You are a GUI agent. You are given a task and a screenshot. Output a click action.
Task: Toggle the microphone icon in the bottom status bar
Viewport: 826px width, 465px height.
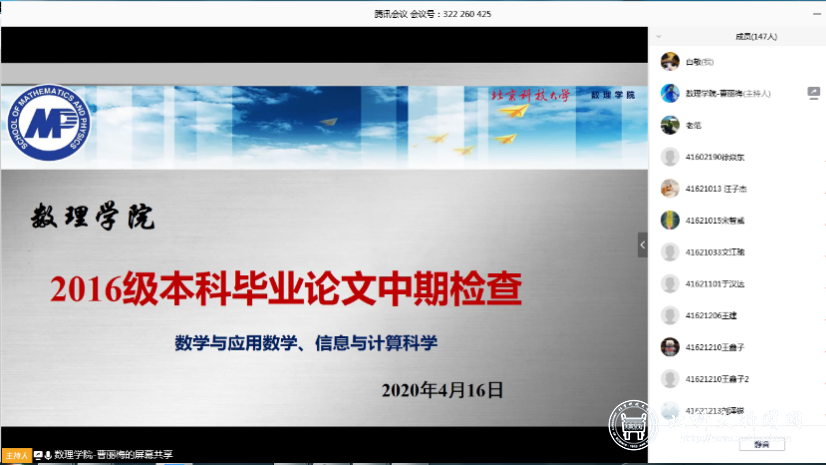[48, 454]
